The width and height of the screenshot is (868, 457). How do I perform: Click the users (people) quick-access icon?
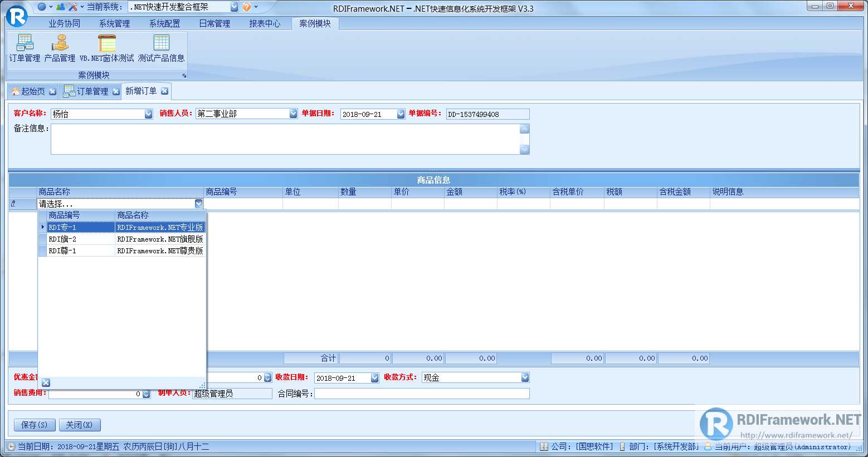click(60, 7)
